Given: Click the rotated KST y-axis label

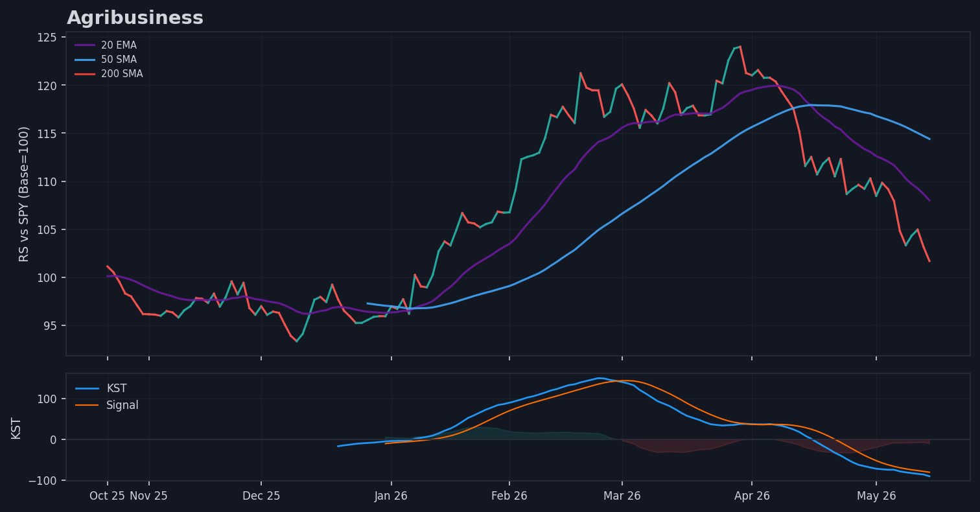Looking at the screenshot, I should tap(16, 428).
